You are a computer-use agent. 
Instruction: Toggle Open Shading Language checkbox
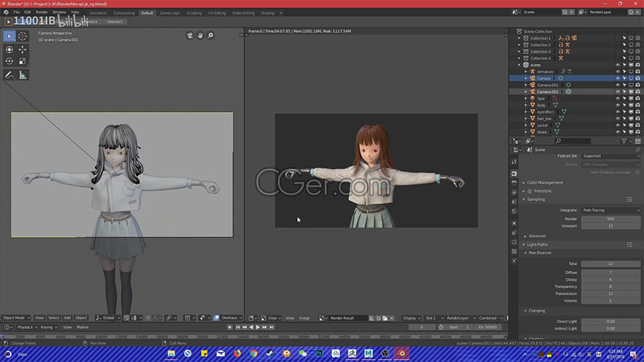coord(637,173)
